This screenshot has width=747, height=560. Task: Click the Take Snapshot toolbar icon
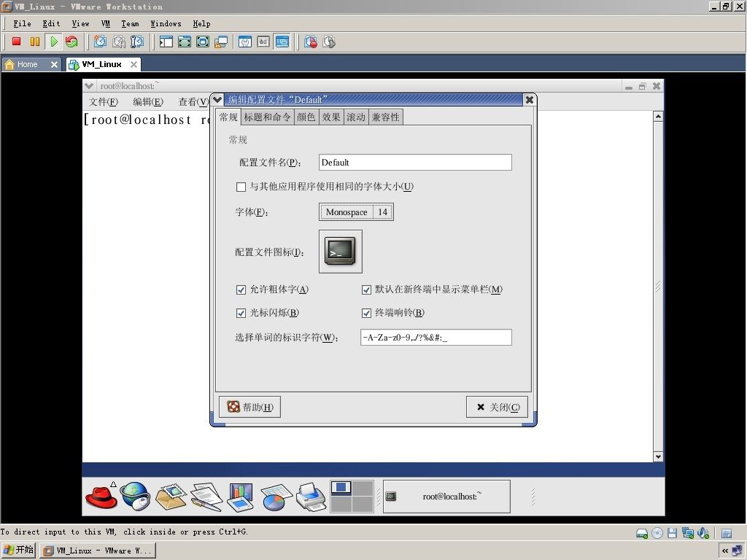100,42
